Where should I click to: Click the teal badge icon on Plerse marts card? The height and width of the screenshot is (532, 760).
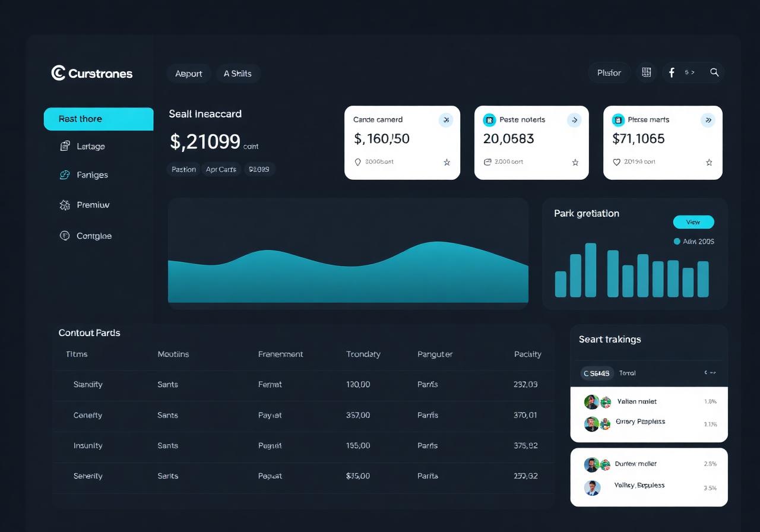point(618,120)
